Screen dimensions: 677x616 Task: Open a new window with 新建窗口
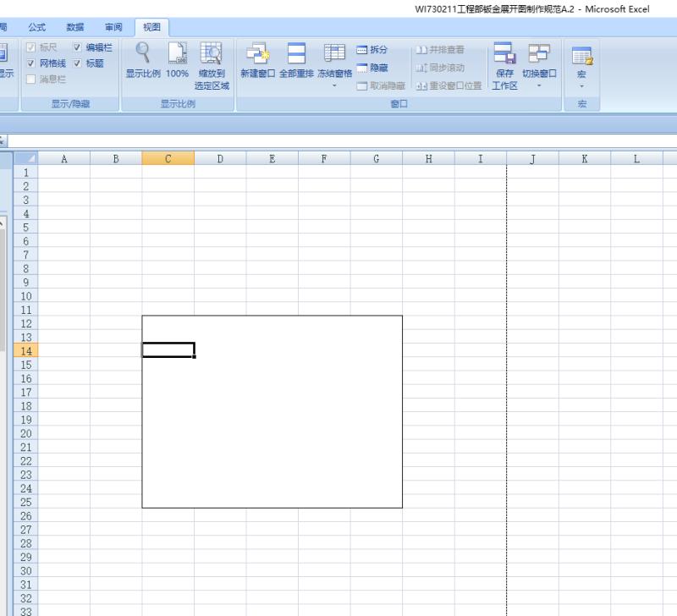tap(257, 60)
